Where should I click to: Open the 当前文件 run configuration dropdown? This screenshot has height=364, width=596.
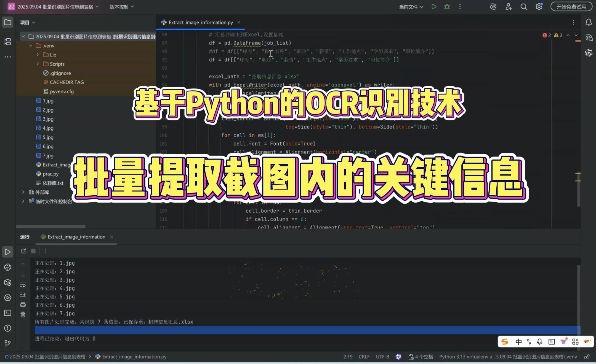410,7
